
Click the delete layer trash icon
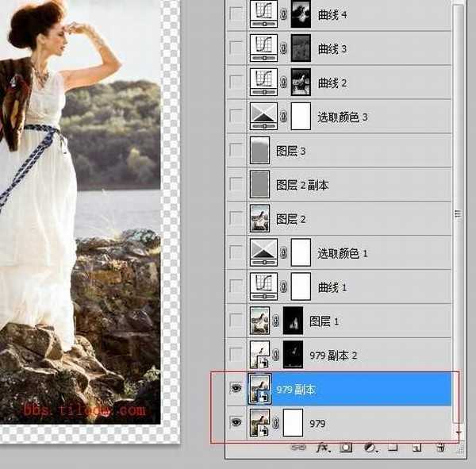pos(440,448)
